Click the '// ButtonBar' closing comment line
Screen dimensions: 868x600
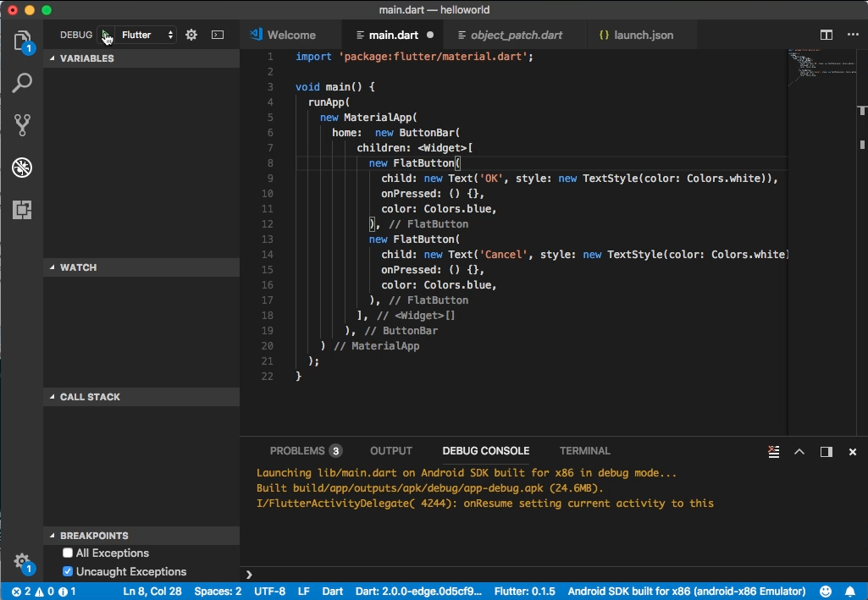pyautogui.click(x=391, y=331)
